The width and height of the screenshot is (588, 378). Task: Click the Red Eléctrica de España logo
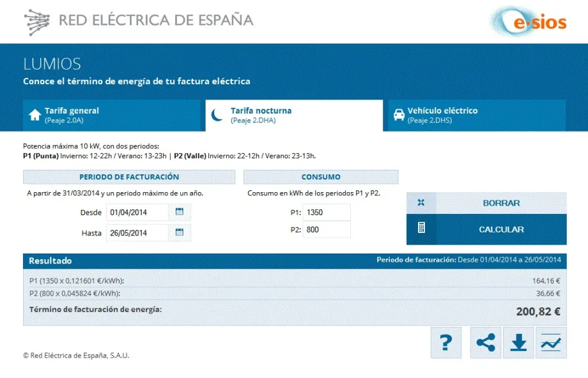(x=139, y=21)
